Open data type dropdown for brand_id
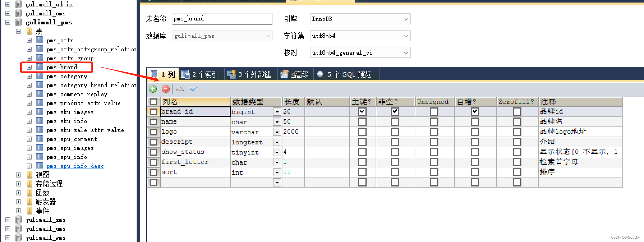The image size is (644, 242). [277, 112]
